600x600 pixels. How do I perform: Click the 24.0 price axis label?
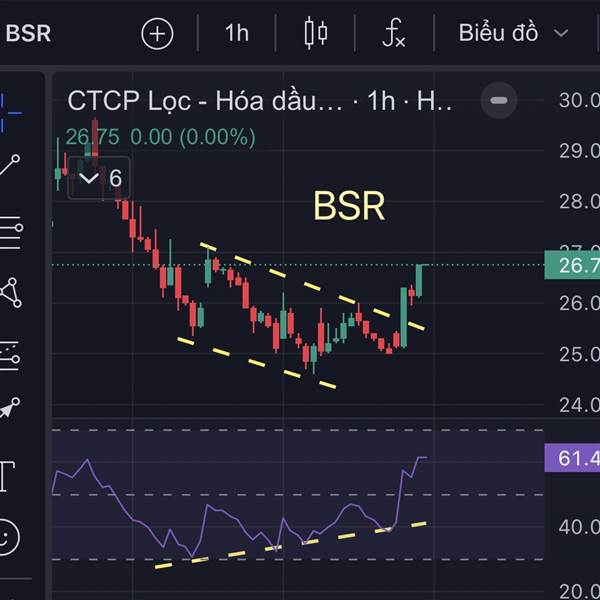click(579, 405)
